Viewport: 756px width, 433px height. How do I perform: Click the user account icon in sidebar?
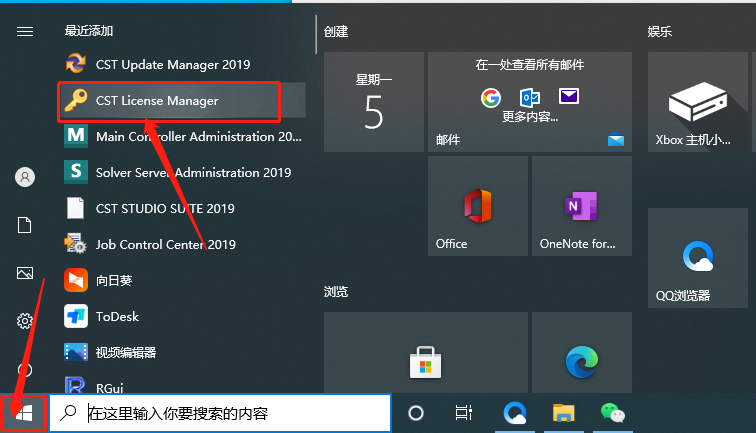(25, 177)
